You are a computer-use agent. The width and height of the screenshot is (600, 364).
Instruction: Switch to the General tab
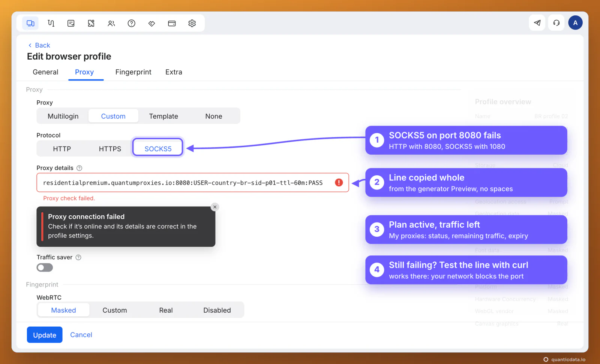coord(45,72)
